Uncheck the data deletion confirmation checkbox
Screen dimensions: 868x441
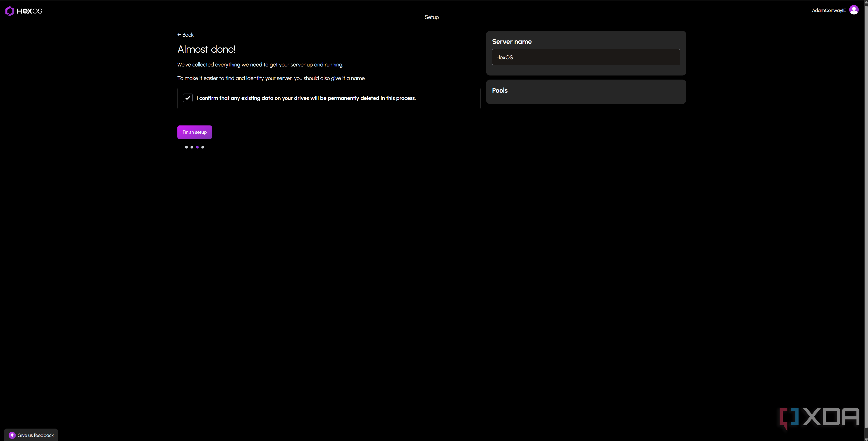coord(188,98)
